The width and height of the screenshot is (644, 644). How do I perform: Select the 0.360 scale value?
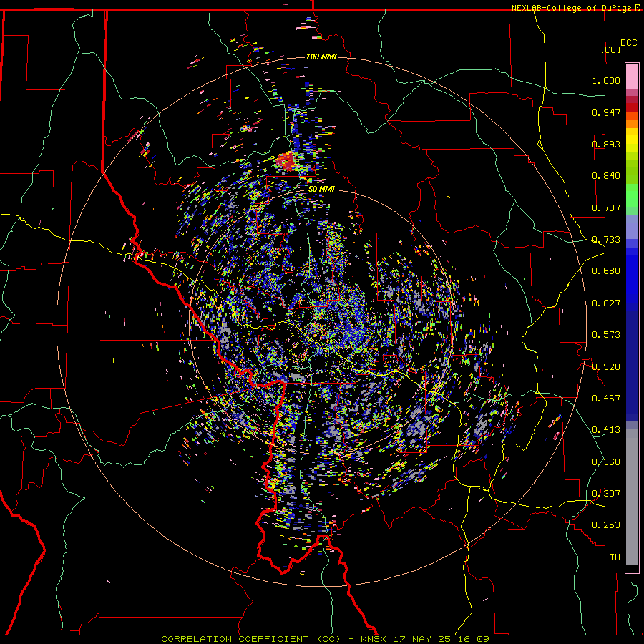point(606,462)
